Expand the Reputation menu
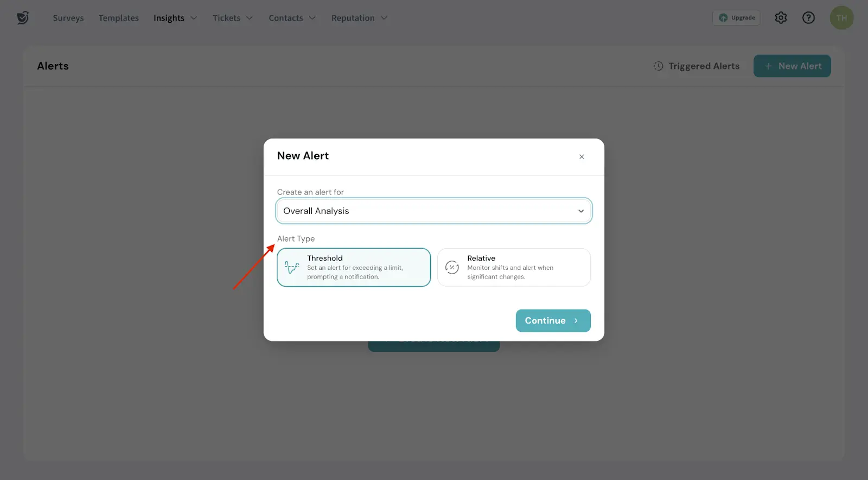The image size is (868, 480). (359, 18)
